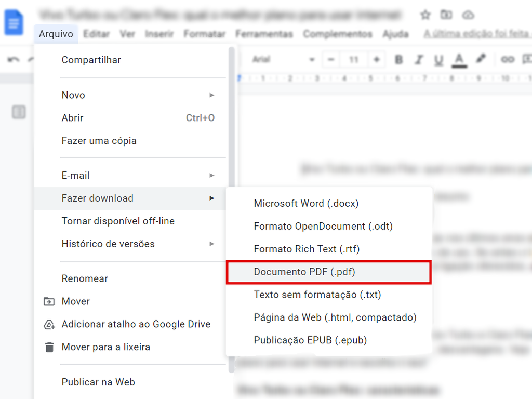Expand the Novo submenu
The height and width of the screenshot is (399, 532).
130,95
